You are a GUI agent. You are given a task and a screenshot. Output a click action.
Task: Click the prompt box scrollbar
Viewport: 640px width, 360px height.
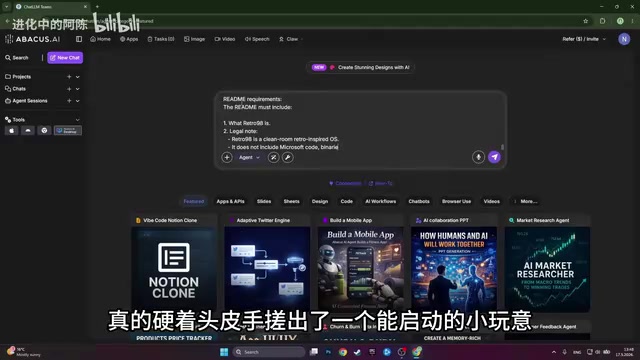pos(502,147)
